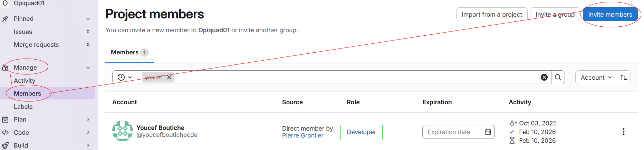
Task: Open calendar icon in expiration field
Action: pyautogui.click(x=488, y=132)
